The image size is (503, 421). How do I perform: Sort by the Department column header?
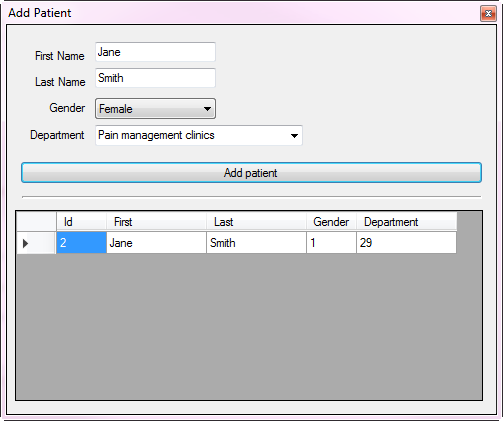click(406, 222)
